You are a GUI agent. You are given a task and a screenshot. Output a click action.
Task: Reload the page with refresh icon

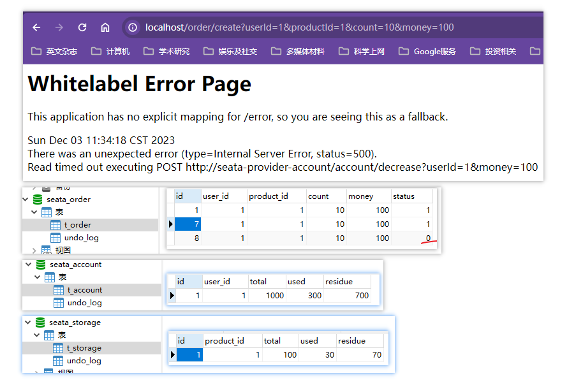click(82, 27)
